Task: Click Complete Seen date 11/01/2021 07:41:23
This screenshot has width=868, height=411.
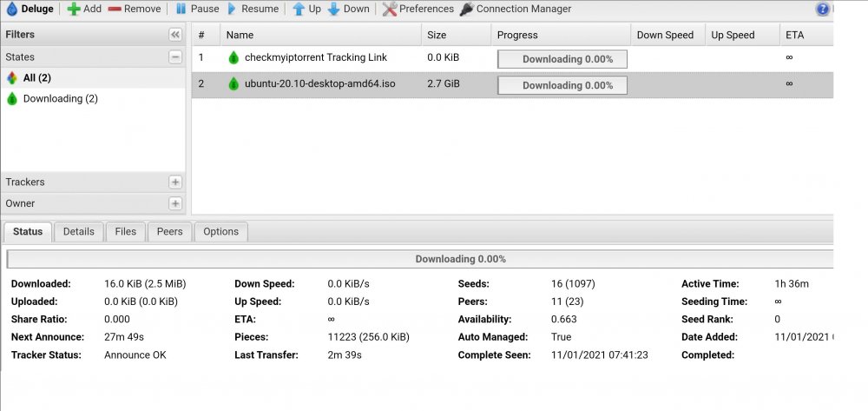Action: pos(600,355)
